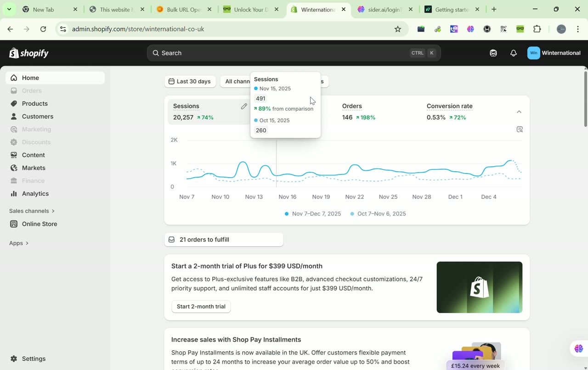Open Orders in the sidebar
Viewport: 588px width, 370px height.
pyautogui.click(x=55, y=91)
